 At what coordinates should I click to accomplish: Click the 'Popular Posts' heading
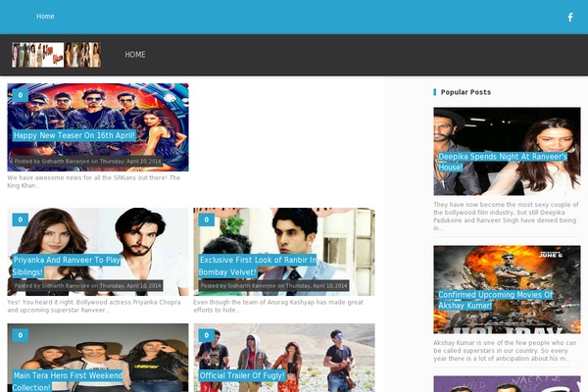(x=465, y=92)
